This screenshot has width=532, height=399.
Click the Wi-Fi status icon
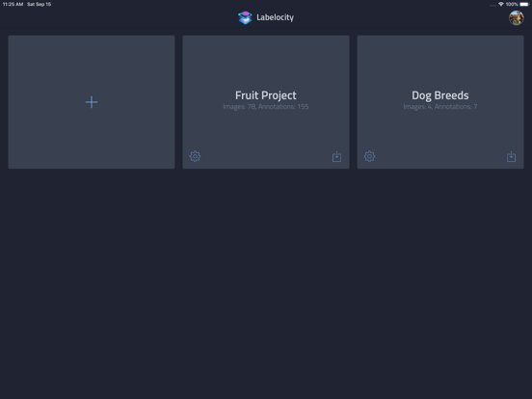(501, 4)
